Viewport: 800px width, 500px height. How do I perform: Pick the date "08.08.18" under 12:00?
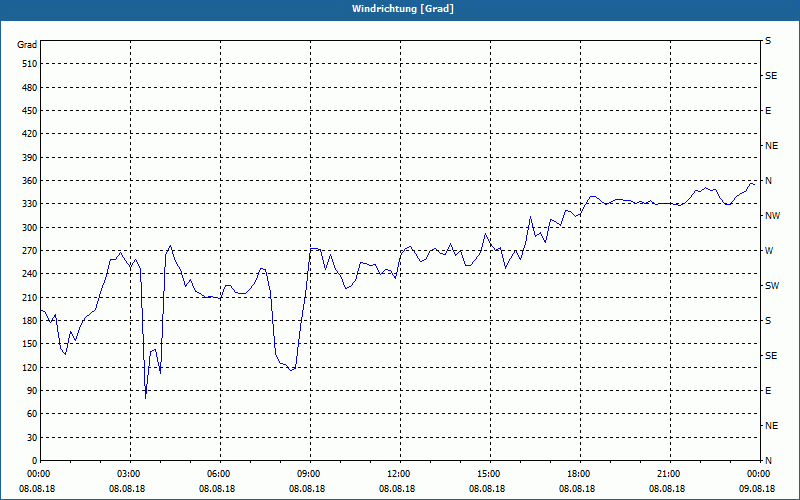point(397,489)
